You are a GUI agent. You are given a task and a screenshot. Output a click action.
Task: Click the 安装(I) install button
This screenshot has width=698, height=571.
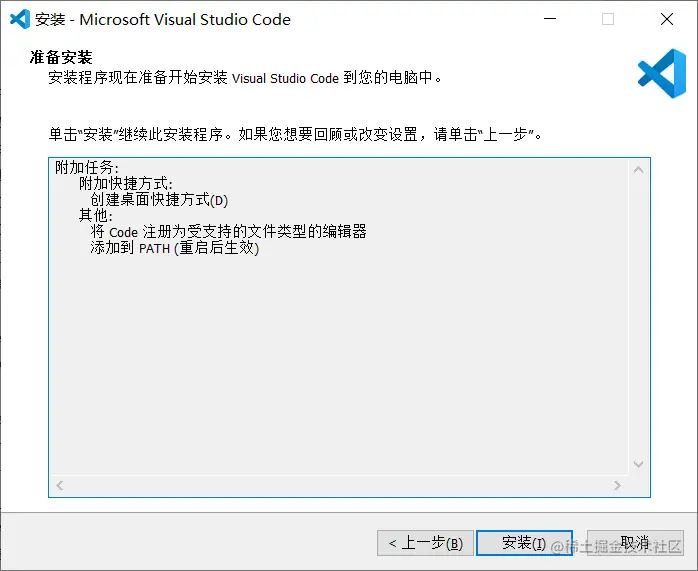[524, 543]
